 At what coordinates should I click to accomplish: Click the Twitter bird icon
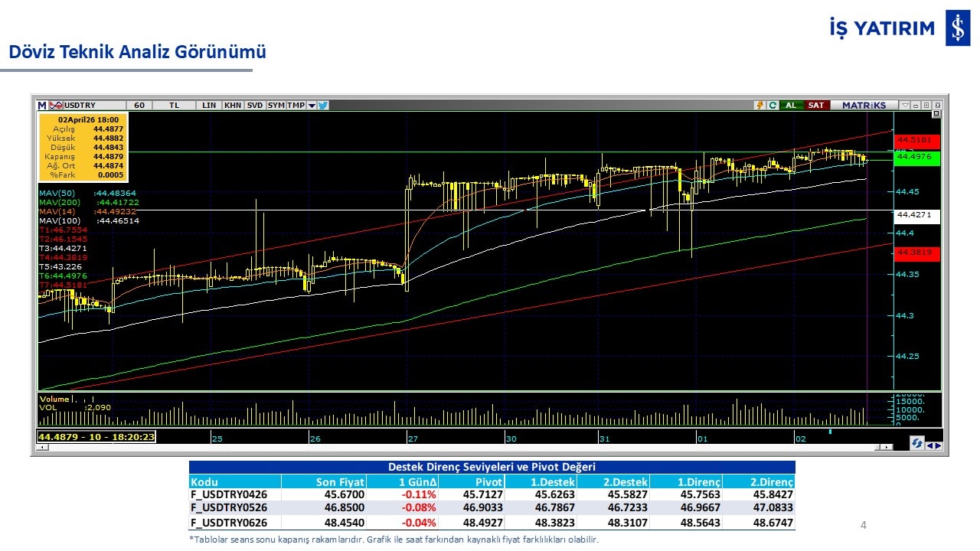(323, 105)
